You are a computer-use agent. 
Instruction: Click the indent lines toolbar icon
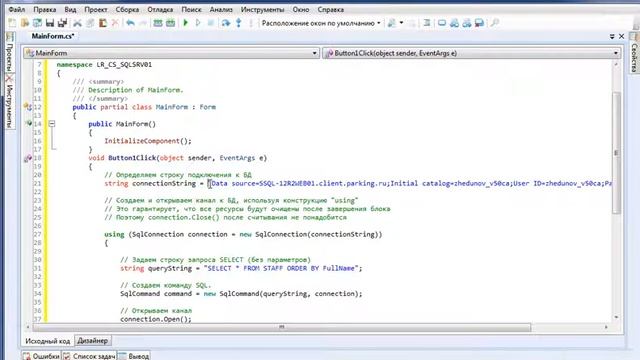click(427, 23)
